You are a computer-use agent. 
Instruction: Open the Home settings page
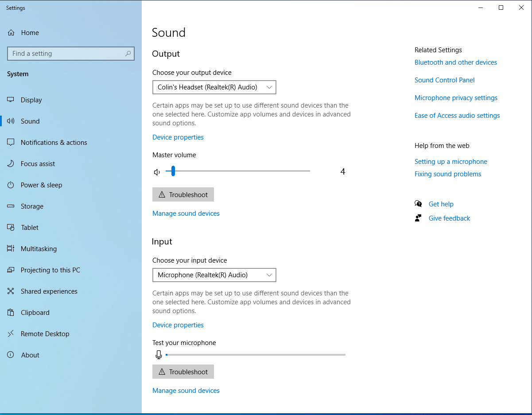(71, 33)
